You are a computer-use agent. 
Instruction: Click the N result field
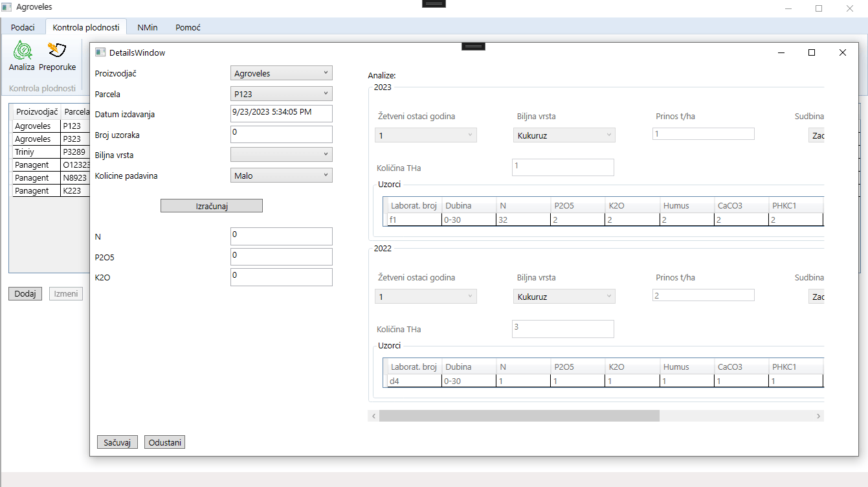[282, 236]
